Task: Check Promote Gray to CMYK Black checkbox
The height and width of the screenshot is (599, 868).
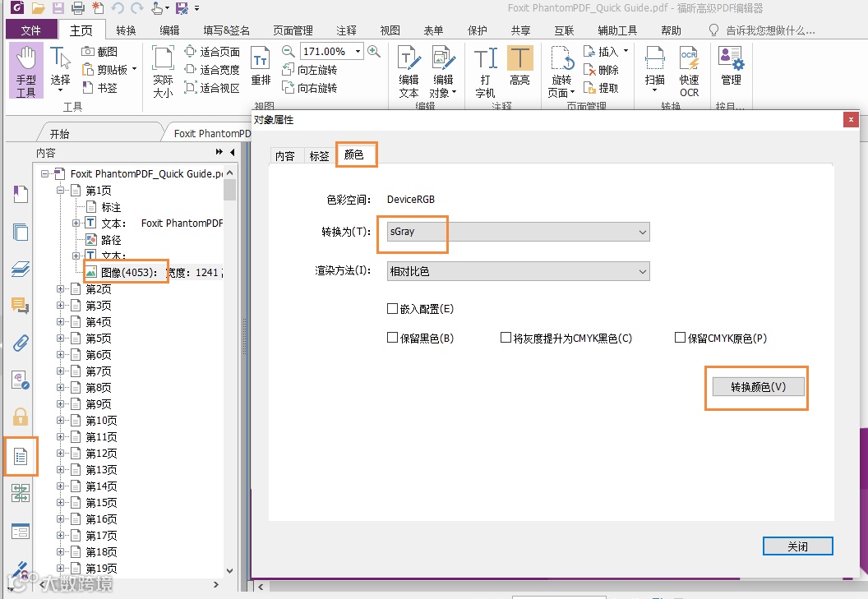Action: 506,338
